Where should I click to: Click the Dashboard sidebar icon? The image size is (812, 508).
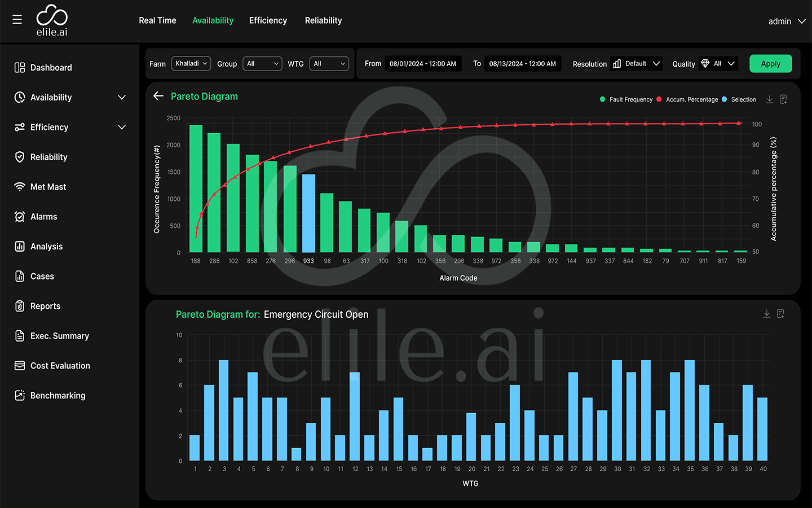point(20,68)
